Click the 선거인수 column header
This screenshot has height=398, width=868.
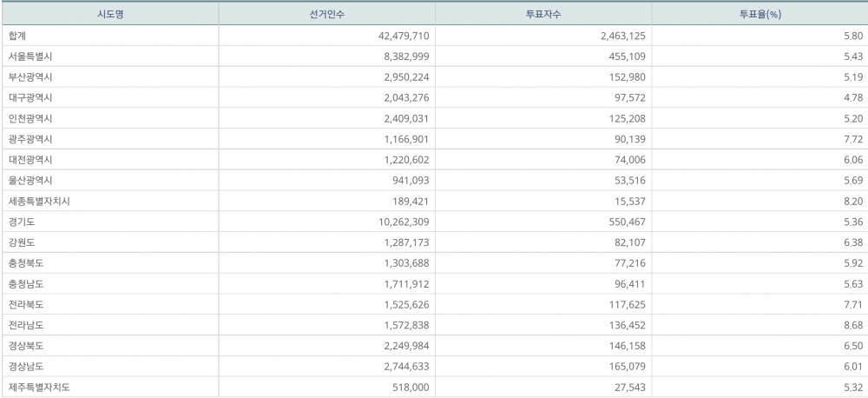pyautogui.click(x=325, y=14)
